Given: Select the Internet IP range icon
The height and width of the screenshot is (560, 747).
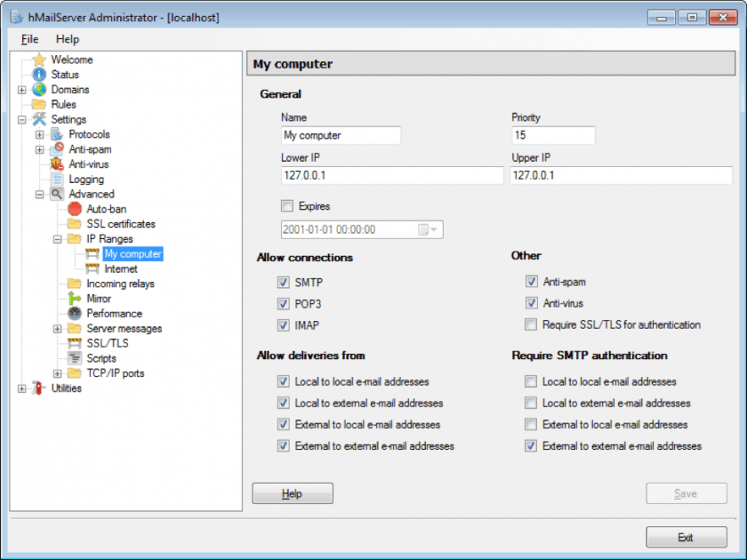Looking at the screenshot, I should [92, 268].
